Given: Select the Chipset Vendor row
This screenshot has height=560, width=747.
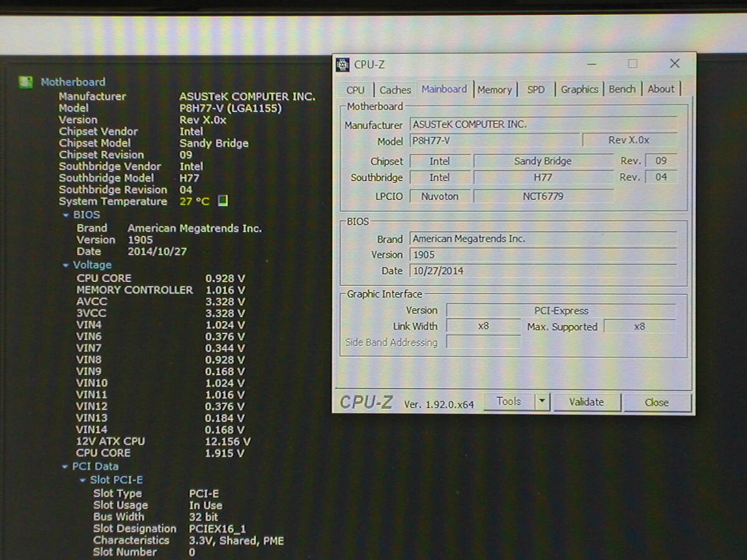Looking at the screenshot, I should point(131,132).
